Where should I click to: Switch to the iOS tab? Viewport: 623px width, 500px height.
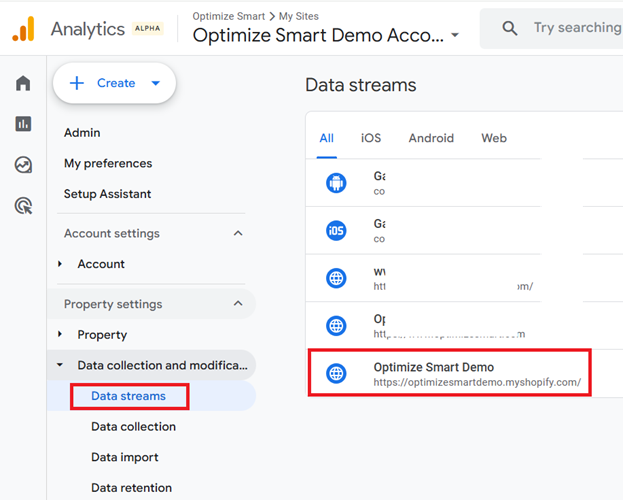[371, 138]
